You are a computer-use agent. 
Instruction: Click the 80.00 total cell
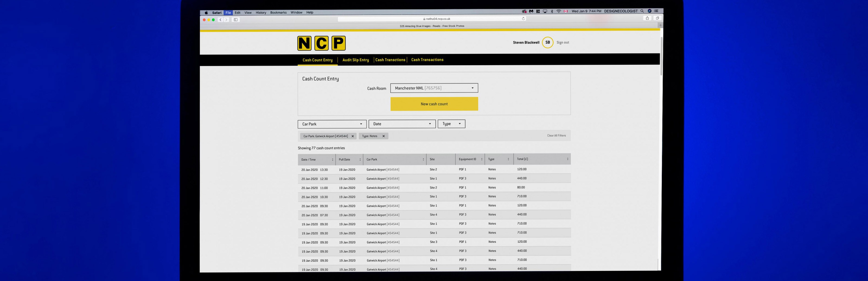(521, 188)
